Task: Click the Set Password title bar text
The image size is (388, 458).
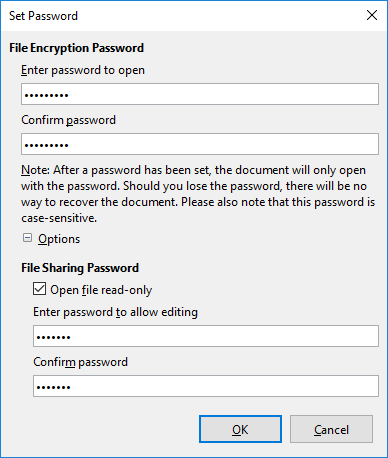Action: click(43, 16)
